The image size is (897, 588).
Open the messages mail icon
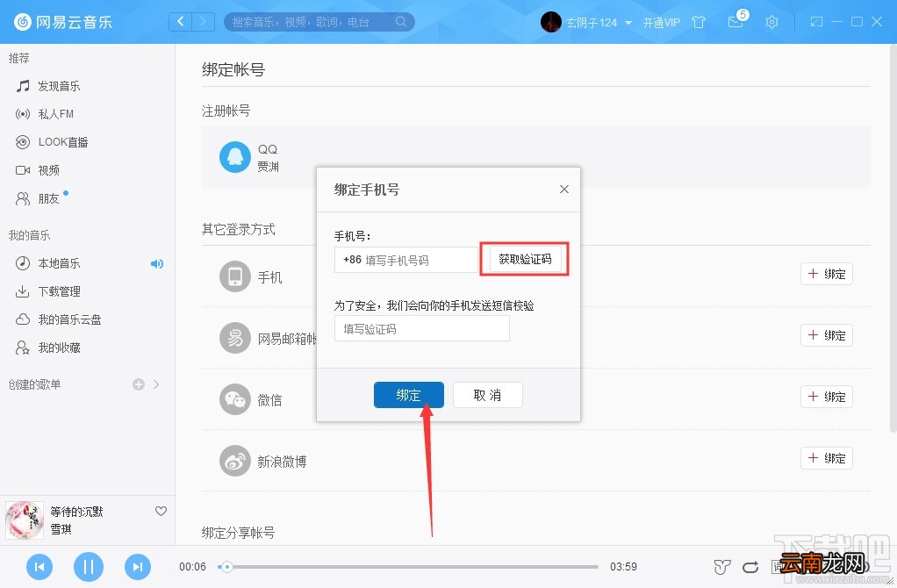click(x=736, y=22)
